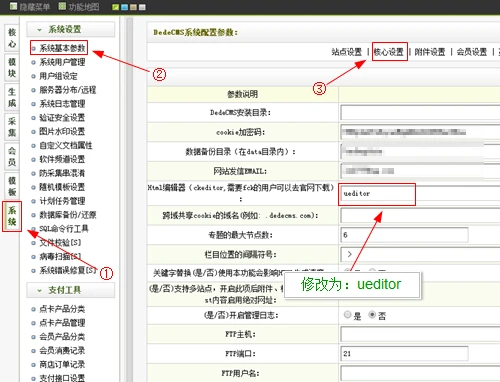This screenshot has height=382, width=500.
Task: Open 用户组设定 menu entry
Action: point(58,76)
